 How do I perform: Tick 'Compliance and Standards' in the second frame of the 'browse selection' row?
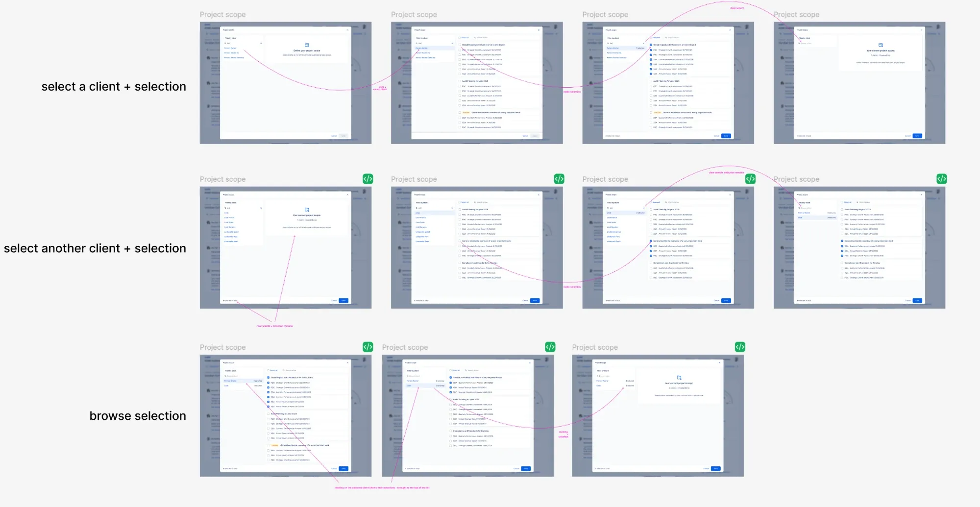[451, 431]
